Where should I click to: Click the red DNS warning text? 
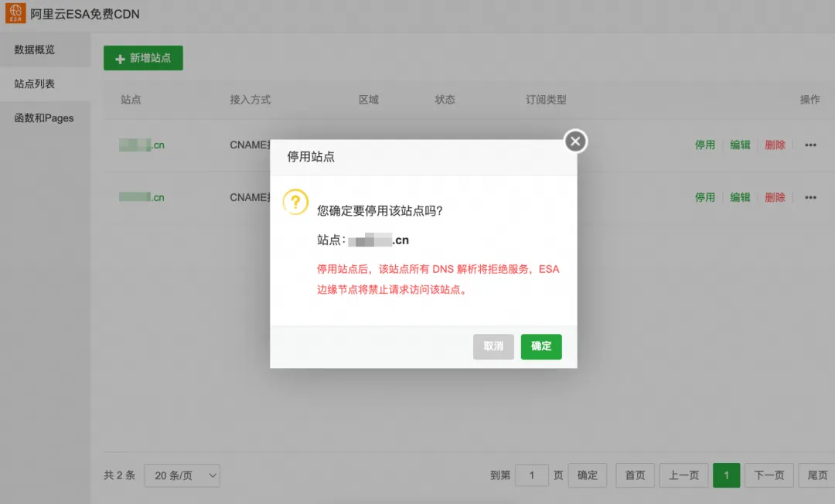coord(438,279)
